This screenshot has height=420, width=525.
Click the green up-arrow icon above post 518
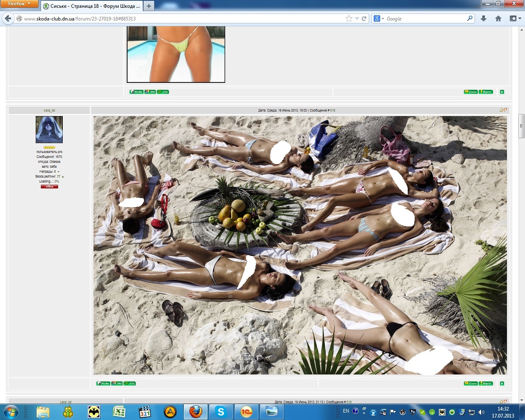tap(502, 92)
